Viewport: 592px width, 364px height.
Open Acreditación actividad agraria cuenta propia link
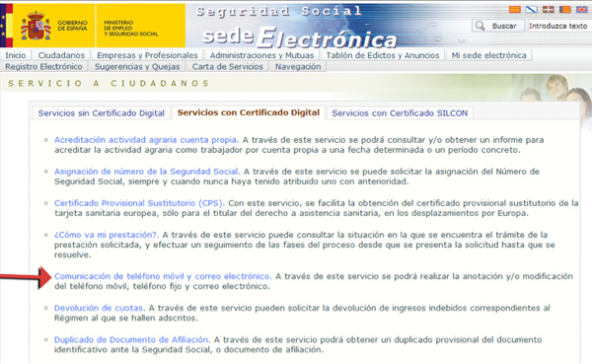coord(146,140)
